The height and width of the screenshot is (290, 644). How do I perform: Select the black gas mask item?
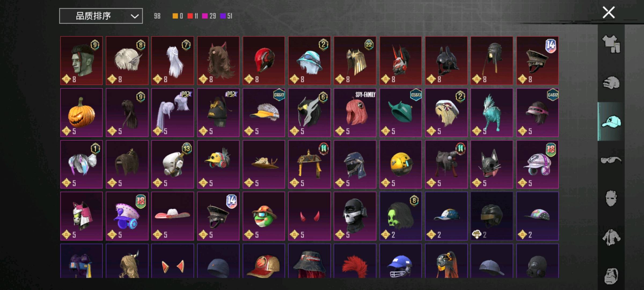(537, 261)
